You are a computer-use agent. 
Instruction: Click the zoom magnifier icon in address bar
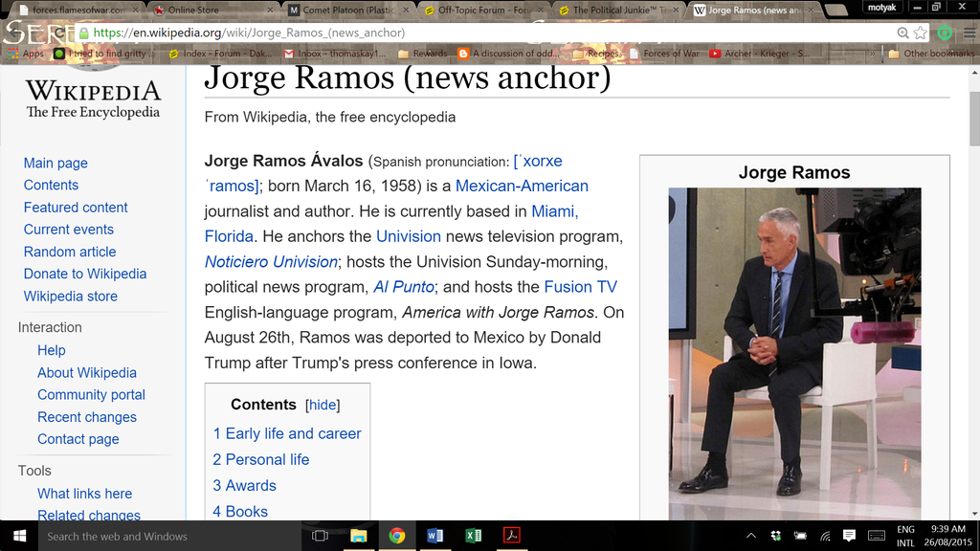pyautogui.click(x=902, y=33)
